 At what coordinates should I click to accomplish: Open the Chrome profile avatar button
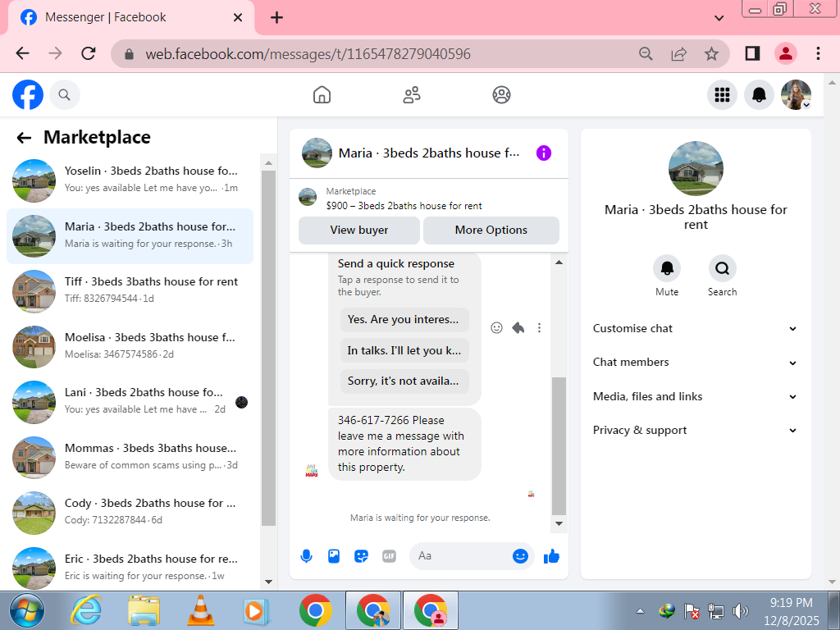(x=785, y=53)
